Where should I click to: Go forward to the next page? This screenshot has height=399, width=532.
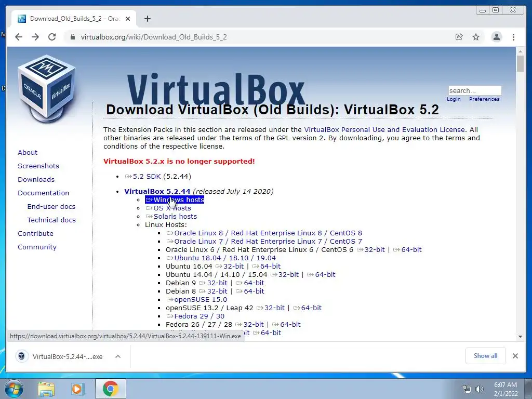tap(35, 37)
